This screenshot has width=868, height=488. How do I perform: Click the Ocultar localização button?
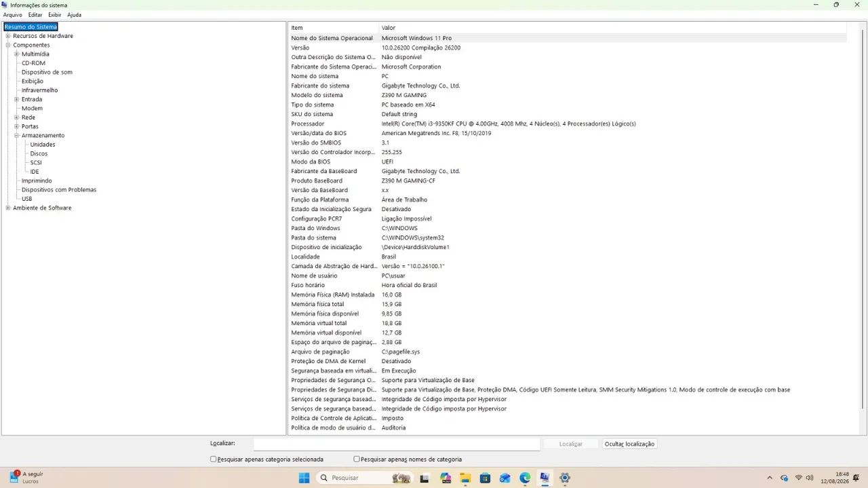click(x=629, y=444)
